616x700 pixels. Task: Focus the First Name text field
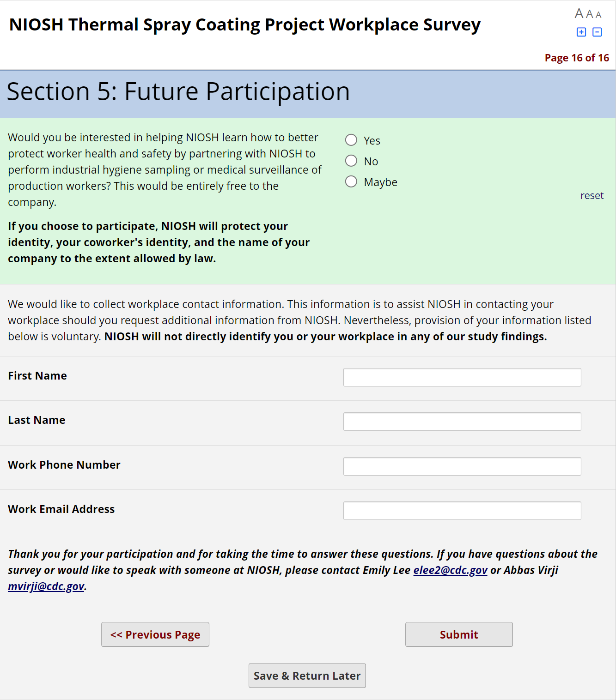tap(462, 377)
